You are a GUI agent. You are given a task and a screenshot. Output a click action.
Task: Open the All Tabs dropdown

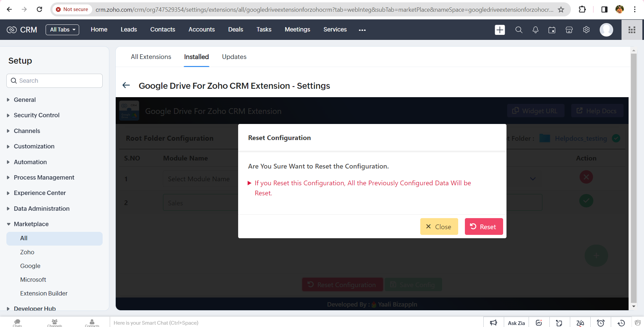[x=62, y=29]
